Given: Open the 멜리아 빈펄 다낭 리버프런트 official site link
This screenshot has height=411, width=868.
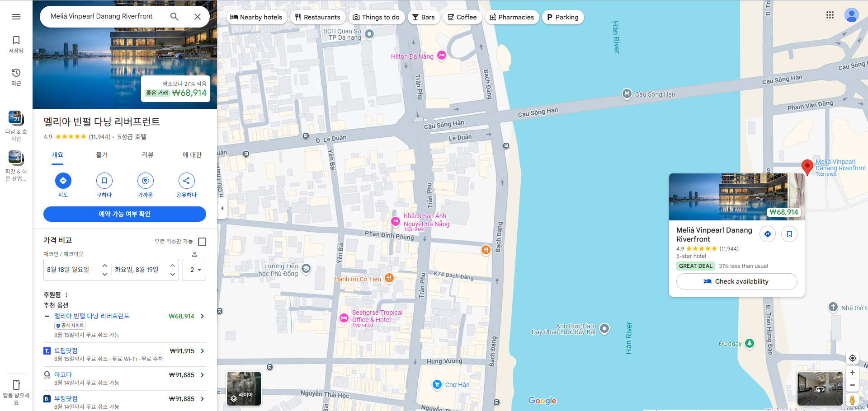Looking at the screenshot, I should pyautogui.click(x=92, y=316).
